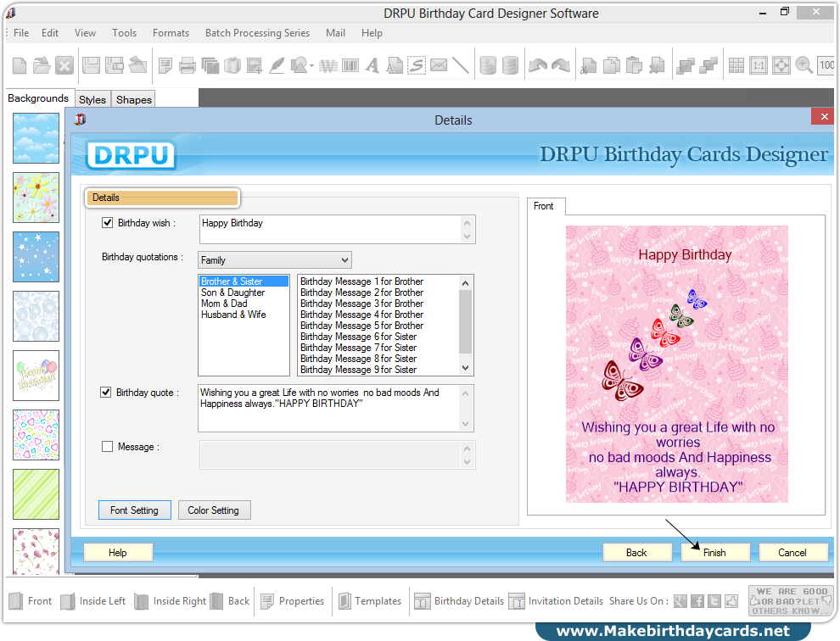Viewport: 840px width, 641px height.
Task: Uncheck the Birthday wish checkbox
Action: pyautogui.click(x=107, y=222)
